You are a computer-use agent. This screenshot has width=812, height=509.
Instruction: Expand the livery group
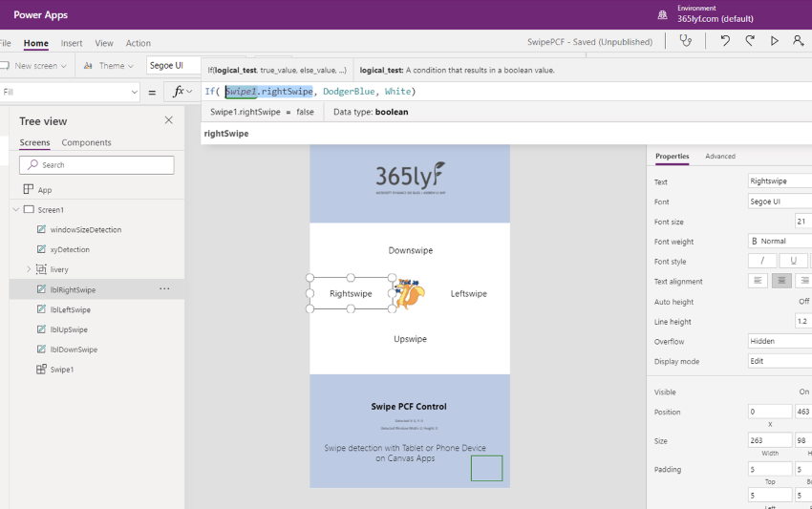tap(29, 269)
